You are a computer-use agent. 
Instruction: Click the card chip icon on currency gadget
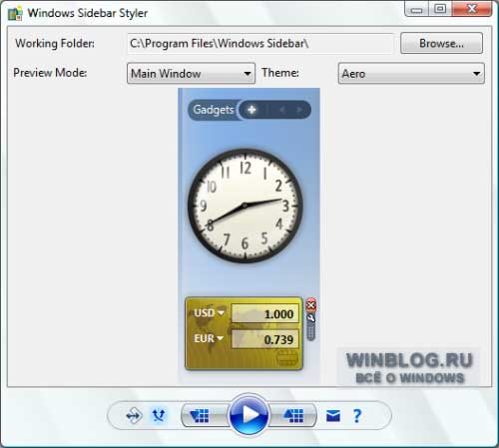[x=286, y=358]
